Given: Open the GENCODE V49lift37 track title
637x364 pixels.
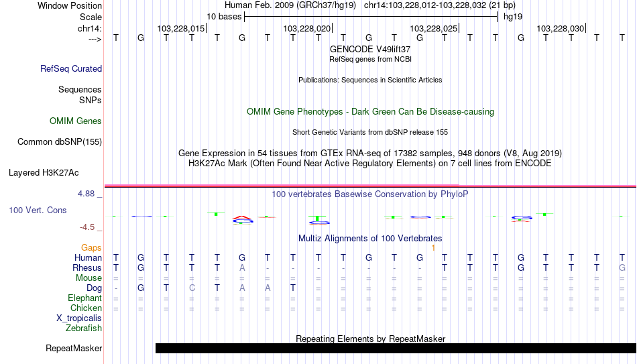Looking at the screenshot, I should click(x=370, y=49).
